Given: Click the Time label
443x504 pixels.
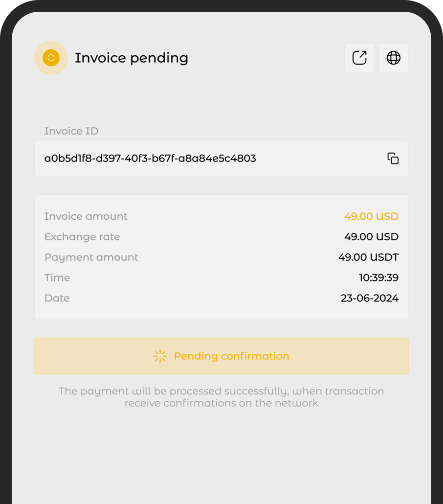Looking at the screenshot, I should [x=57, y=278].
